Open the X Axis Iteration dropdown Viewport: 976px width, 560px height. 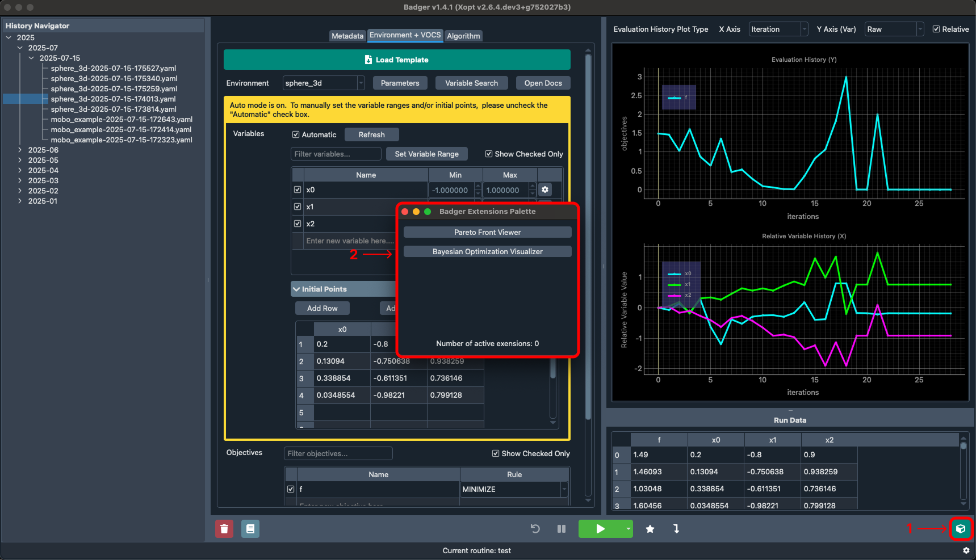click(x=778, y=29)
